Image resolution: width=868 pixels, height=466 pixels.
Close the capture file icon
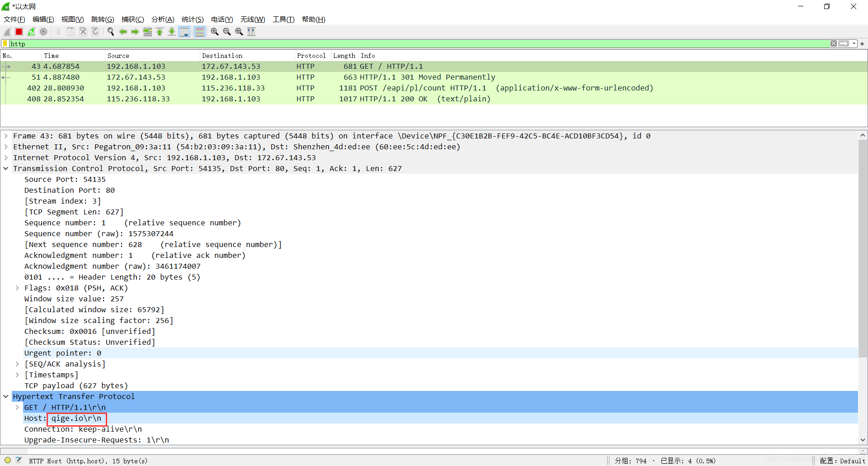(x=83, y=32)
